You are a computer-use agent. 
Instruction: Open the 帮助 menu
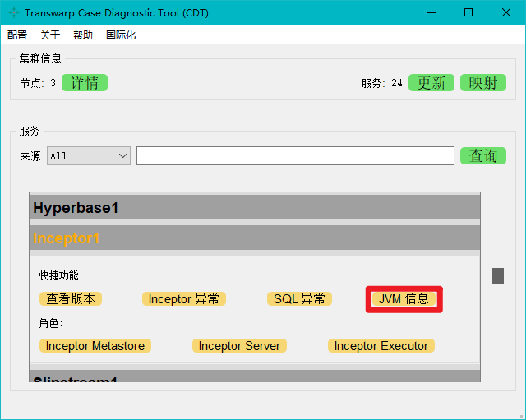click(82, 35)
